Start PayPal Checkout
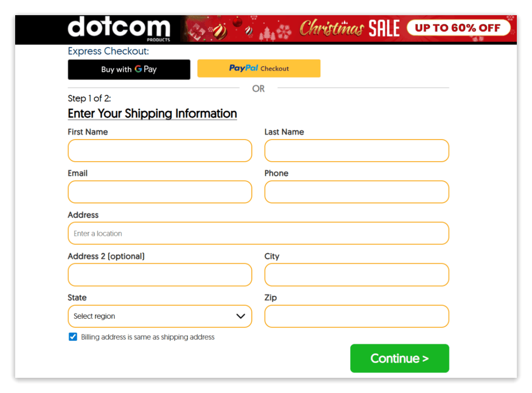This screenshot has height=393, width=532. [258, 68]
